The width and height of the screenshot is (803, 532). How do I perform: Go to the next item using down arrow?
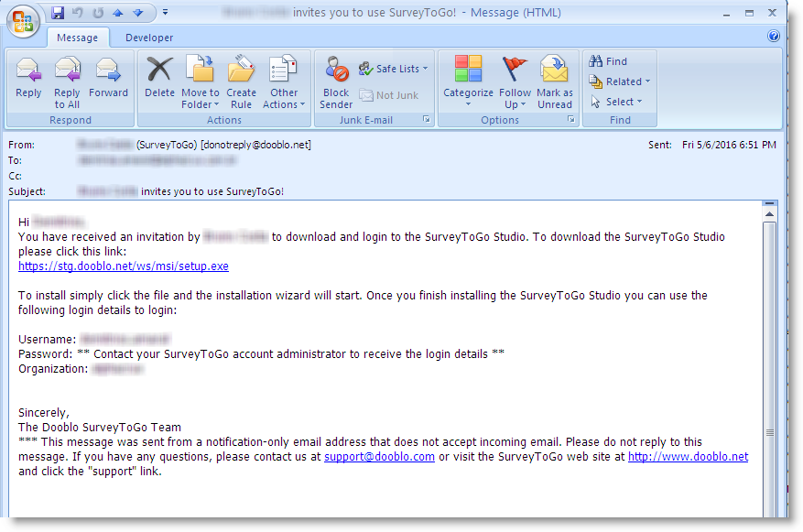[x=137, y=12]
